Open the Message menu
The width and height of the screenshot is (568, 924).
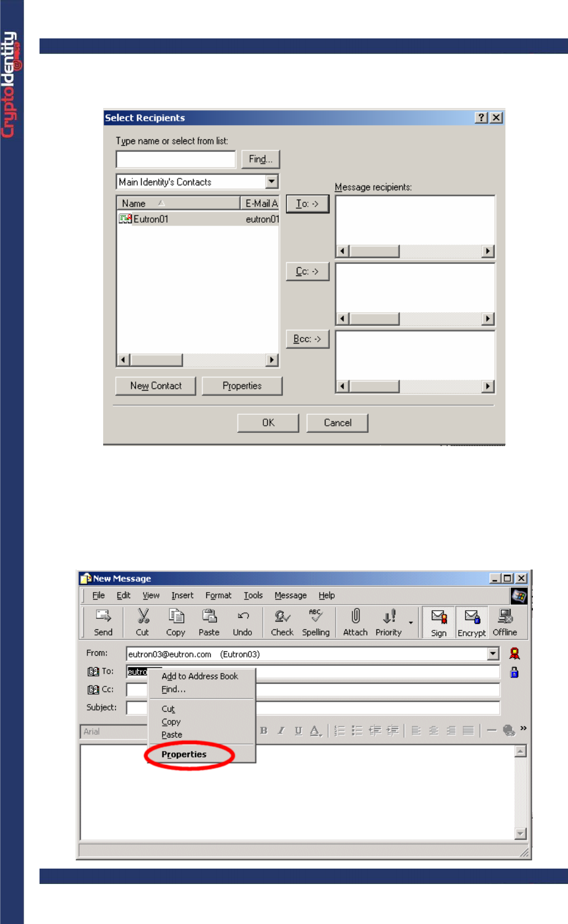coord(290,595)
